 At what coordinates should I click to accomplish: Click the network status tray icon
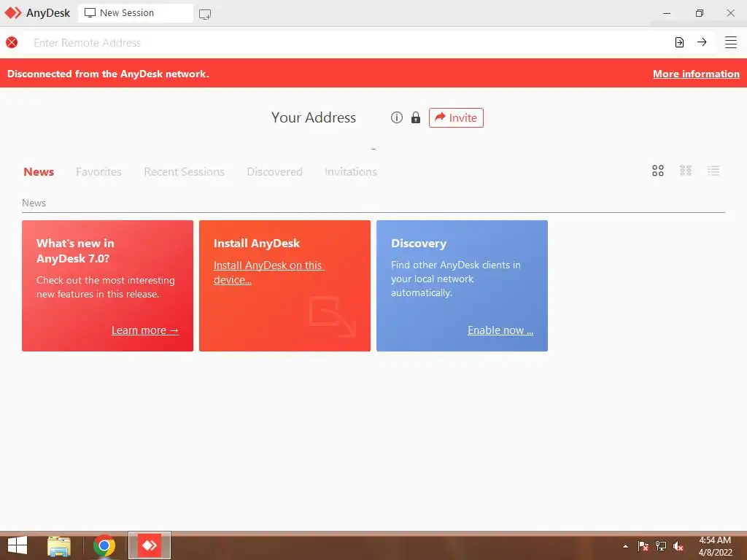coord(661,545)
